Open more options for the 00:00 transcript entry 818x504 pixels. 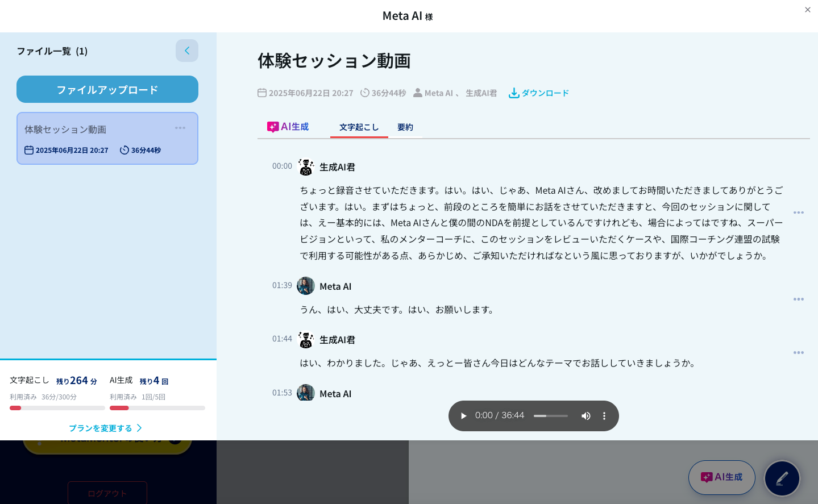pyautogui.click(x=799, y=213)
